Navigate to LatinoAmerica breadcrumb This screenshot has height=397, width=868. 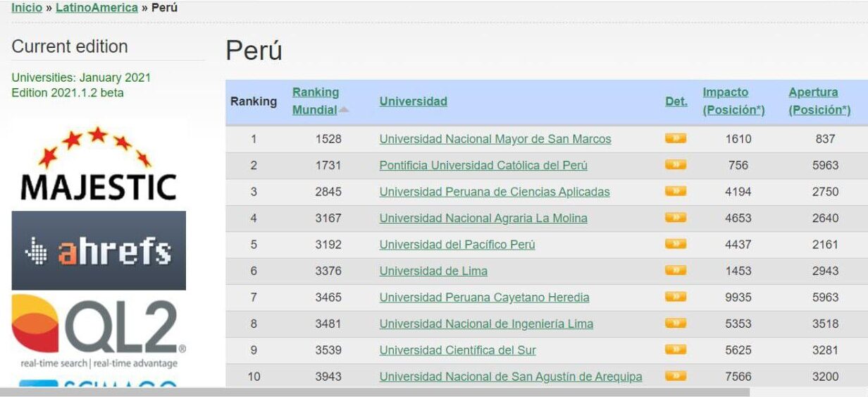point(97,8)
